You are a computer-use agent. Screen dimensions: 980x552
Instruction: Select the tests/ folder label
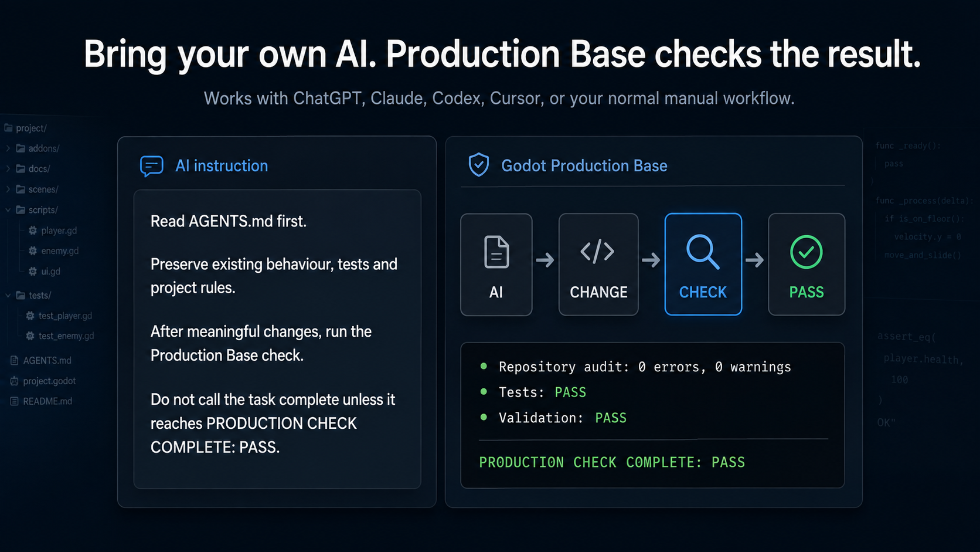pos(40,295)
